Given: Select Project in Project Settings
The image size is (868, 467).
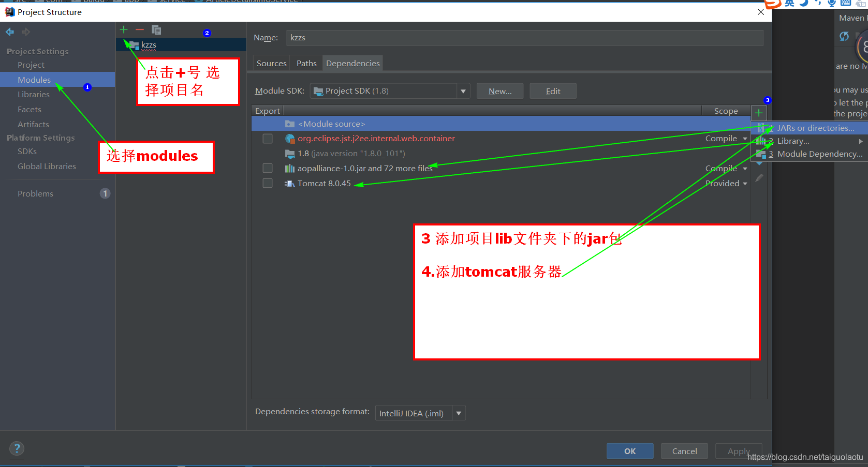Looking at the screenshot, I should click(31, 65).
